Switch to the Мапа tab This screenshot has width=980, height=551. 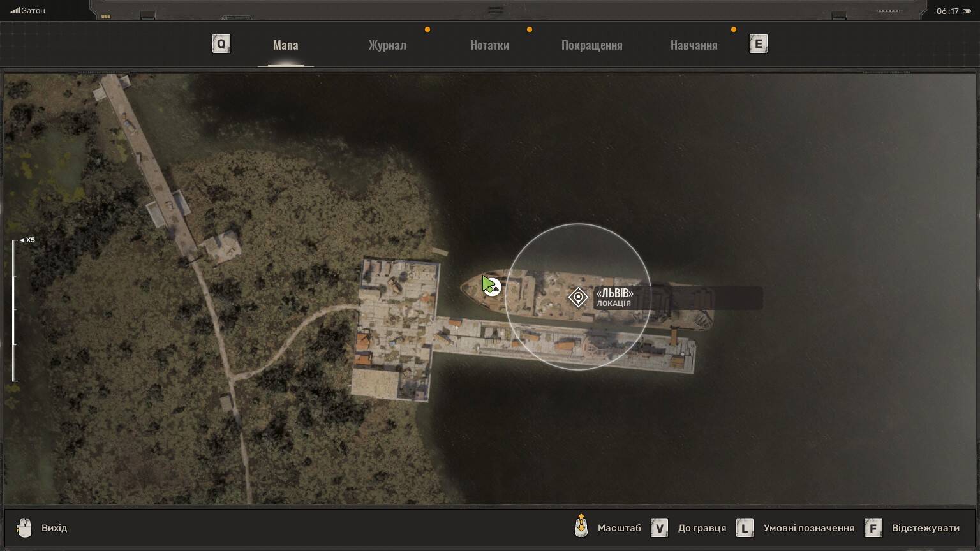coord(285,45)
